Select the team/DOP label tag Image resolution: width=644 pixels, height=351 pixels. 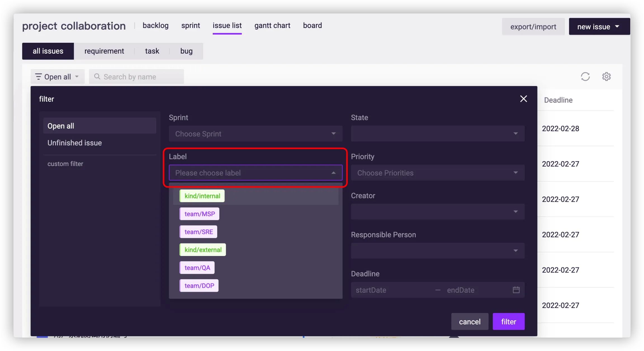pyautogui.click(x=199, y=286)
